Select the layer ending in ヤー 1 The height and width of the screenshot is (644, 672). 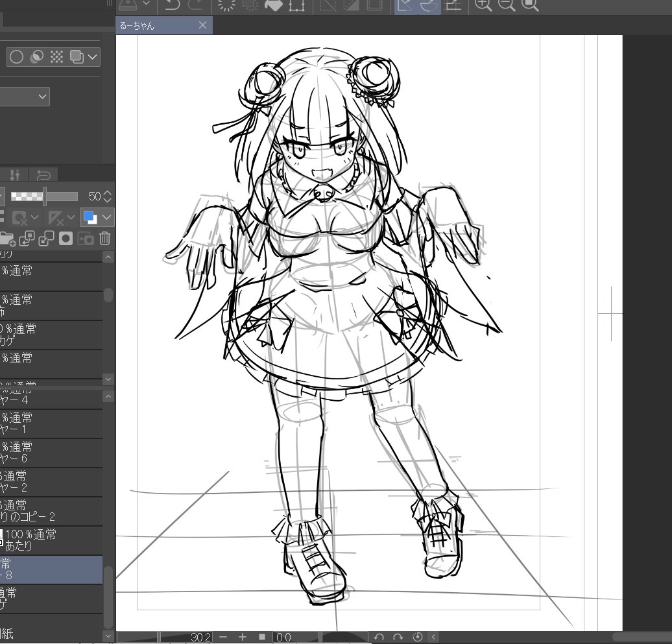tap(51, 423)
